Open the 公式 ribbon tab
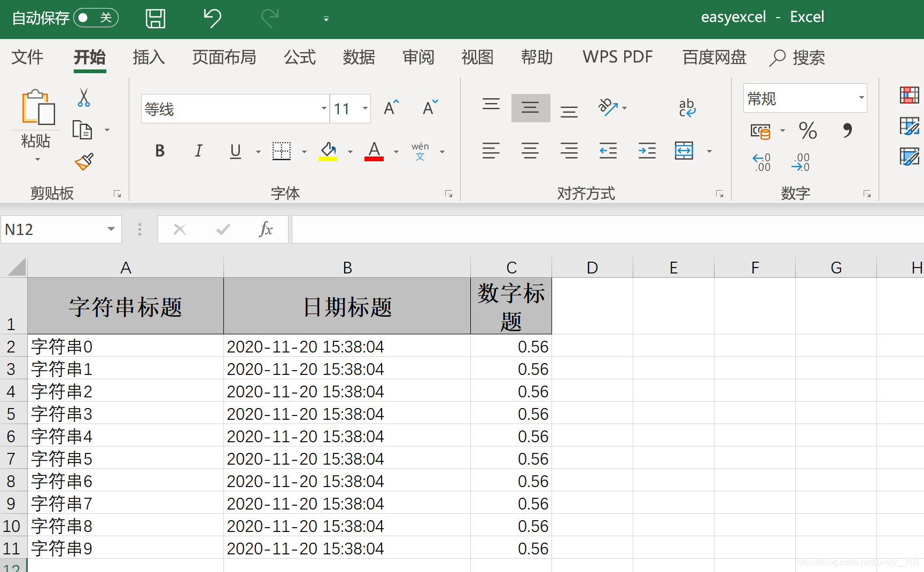 coord(300,57)
